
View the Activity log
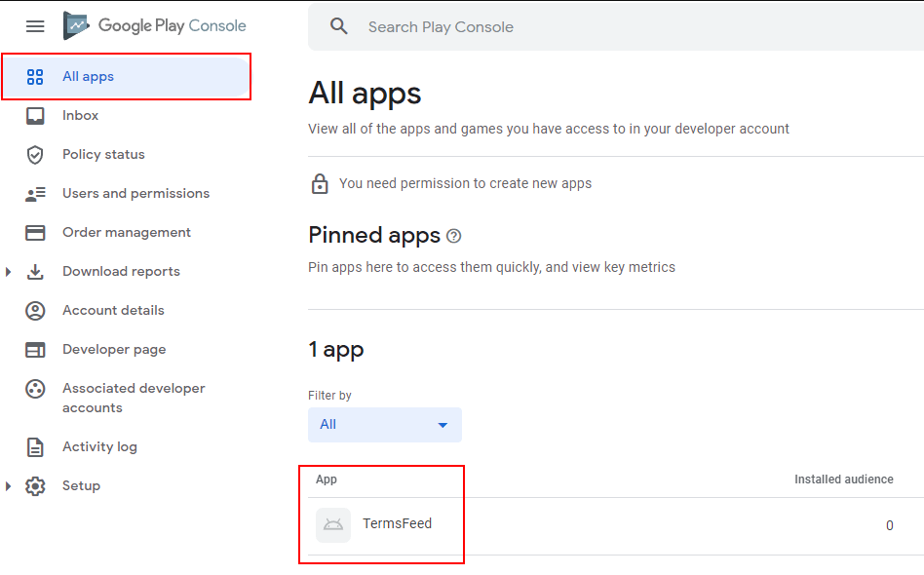click(99, 447)
